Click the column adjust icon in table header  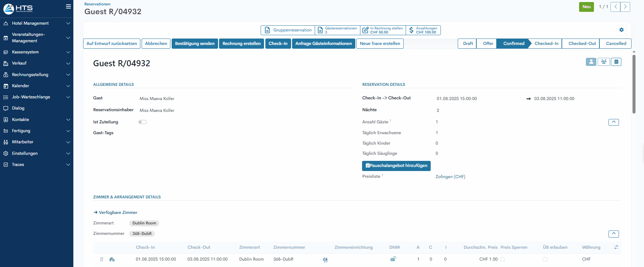click(x=616, y=247)
